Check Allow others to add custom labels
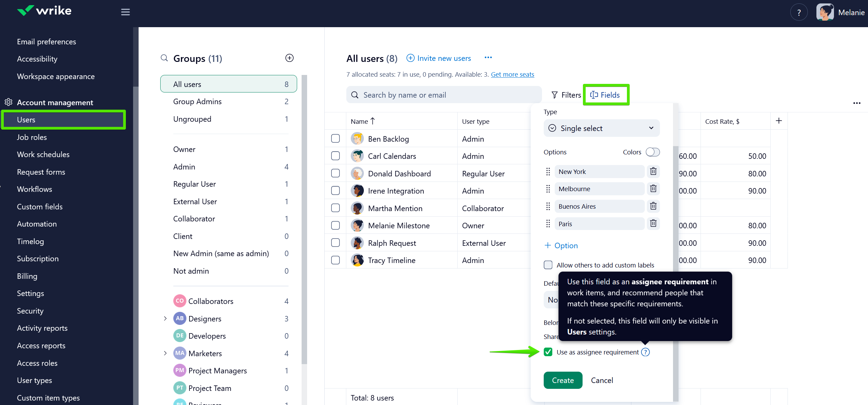This screenshot has width=868, height=405. point(548,265)
